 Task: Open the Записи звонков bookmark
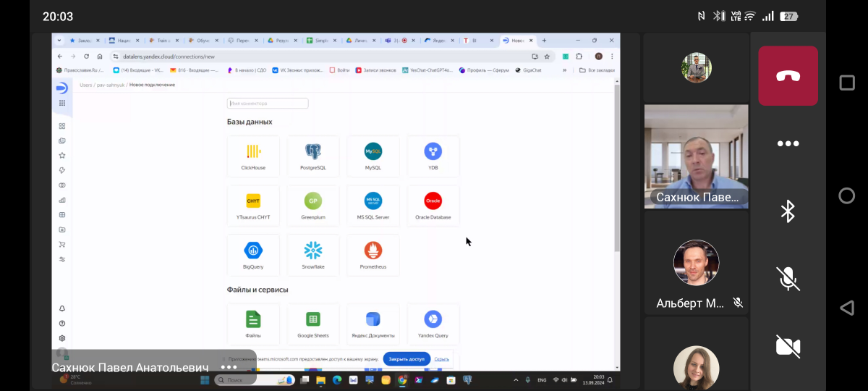376,70
